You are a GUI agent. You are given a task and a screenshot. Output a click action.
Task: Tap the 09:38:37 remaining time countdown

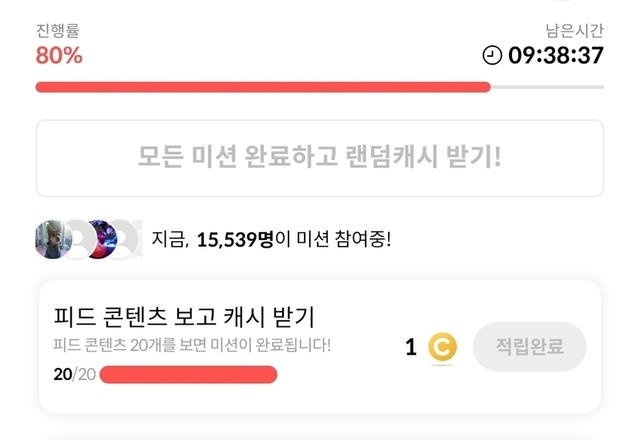pyautogui.click(x=556, y=55)
